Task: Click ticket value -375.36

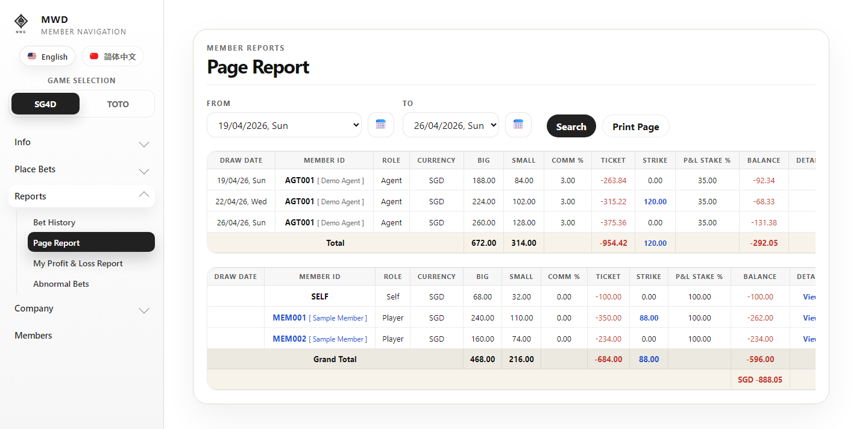Action: click(x=613, y=222)
